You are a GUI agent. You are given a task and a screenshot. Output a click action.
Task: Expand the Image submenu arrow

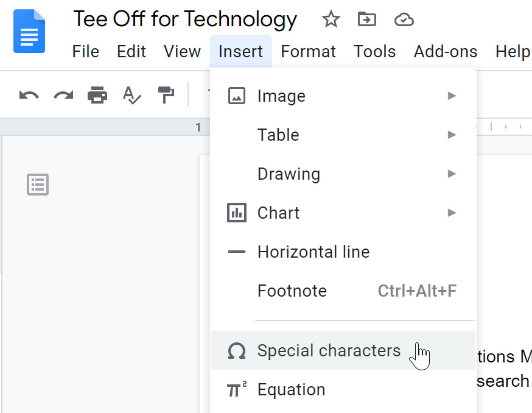coord(452,96)
